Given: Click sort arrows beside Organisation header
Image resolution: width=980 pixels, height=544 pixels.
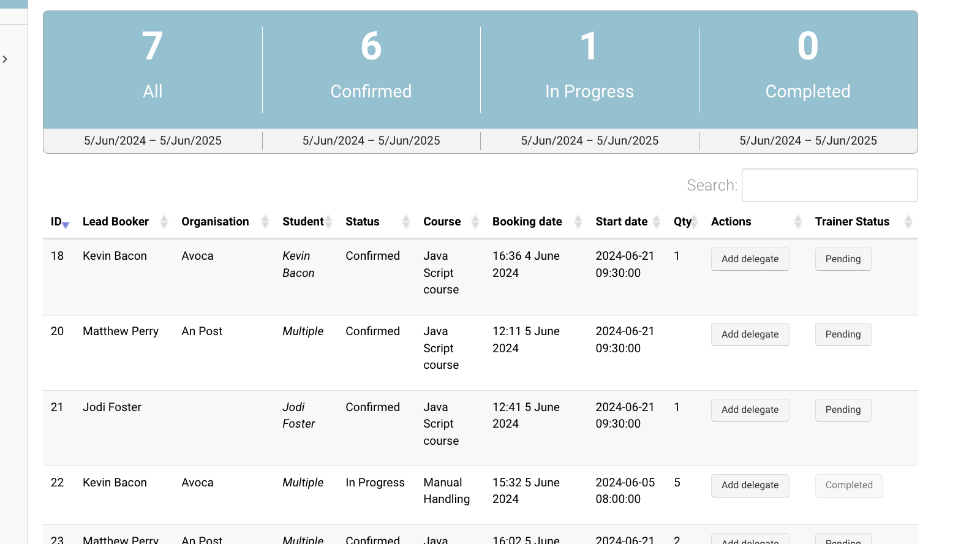Looking at the screenshot, I should [x=265, y=222].
